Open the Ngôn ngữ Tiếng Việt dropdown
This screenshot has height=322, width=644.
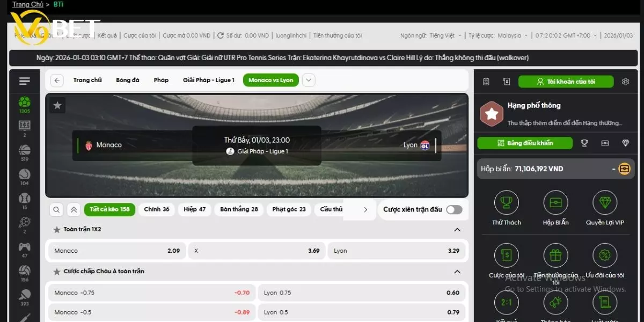(445, 35)
